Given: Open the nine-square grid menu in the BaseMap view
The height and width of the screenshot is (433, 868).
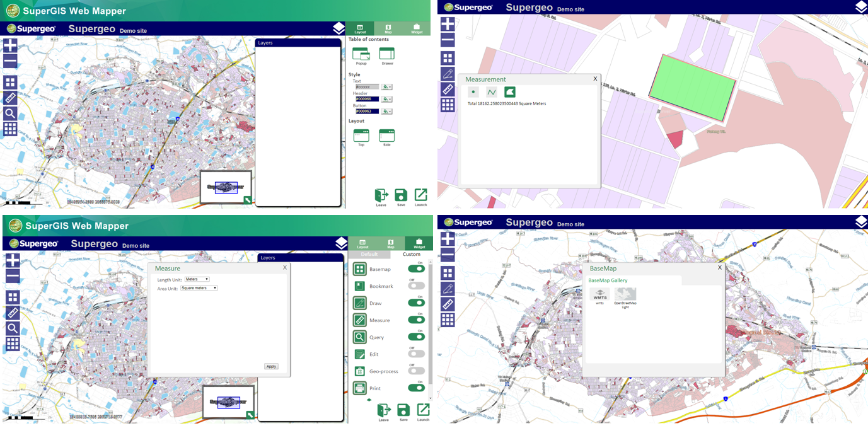Looking at the screenshot, I should (x=448, y=320).
